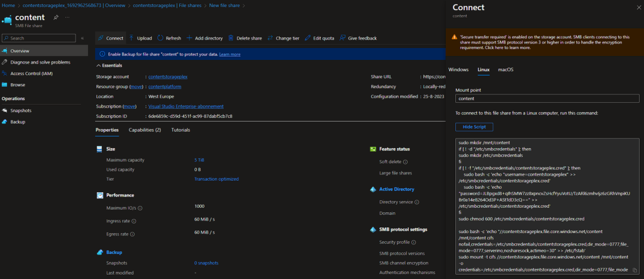Open the New file share breadcrumb
Screen dimensions: 644x279
[x=224, y=6]
